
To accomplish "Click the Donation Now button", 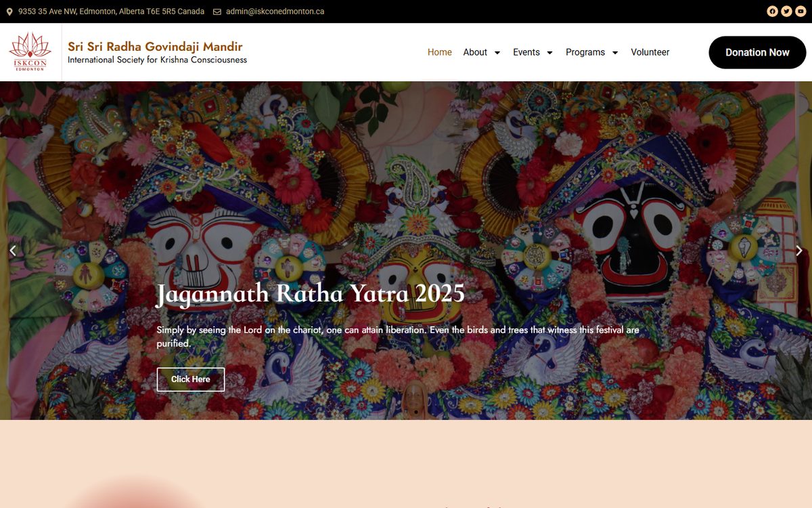I will [x=757, y=52].
